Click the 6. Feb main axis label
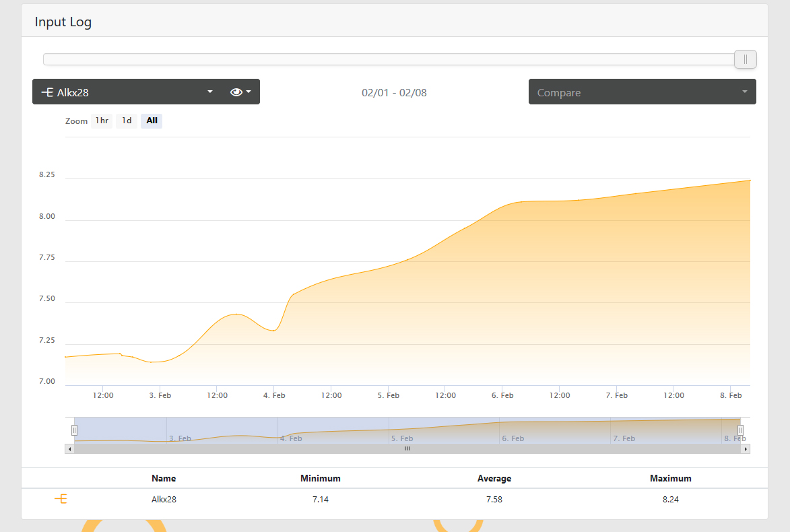Viewport: 790px width, 532px height. 502,395
